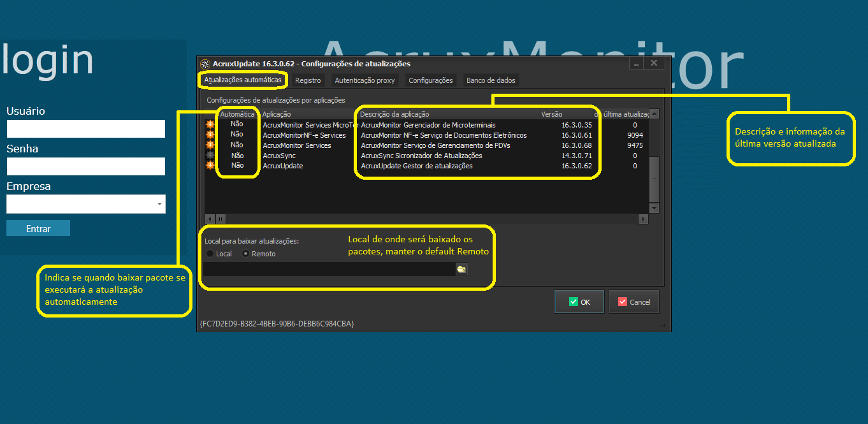Click the AcruxUpdate title bar app icon
The width and height of the screenshot is (868, 424).
(x=205, y=64)
